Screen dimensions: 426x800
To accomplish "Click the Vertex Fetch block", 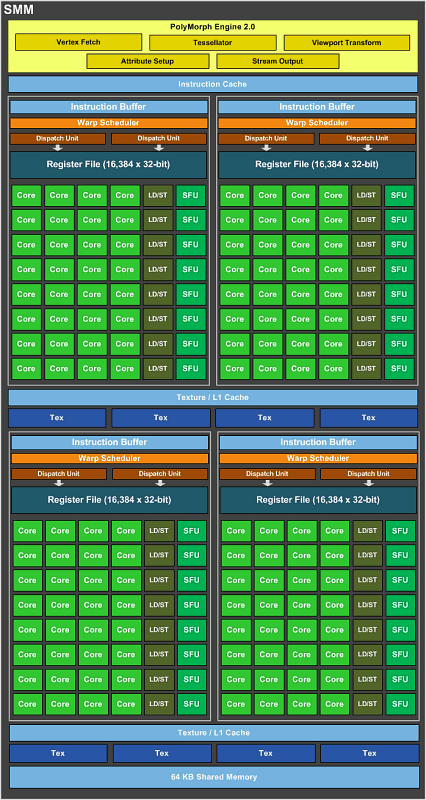I will pyautogui.click(x=79, y=42).
